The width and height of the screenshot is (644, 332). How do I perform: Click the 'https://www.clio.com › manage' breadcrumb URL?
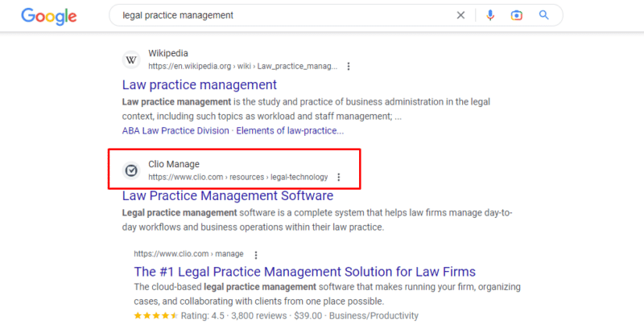(x=189, y=255)
